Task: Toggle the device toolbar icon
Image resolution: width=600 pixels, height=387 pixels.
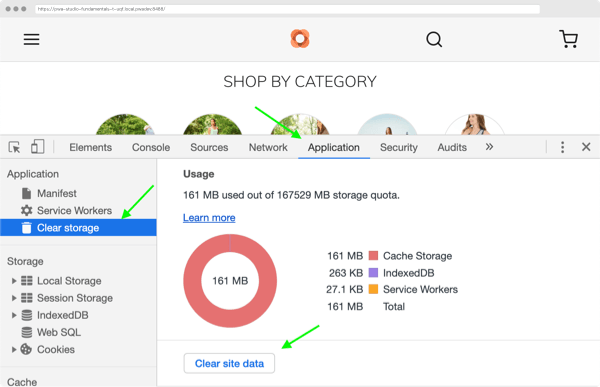Action: (38, 147)
